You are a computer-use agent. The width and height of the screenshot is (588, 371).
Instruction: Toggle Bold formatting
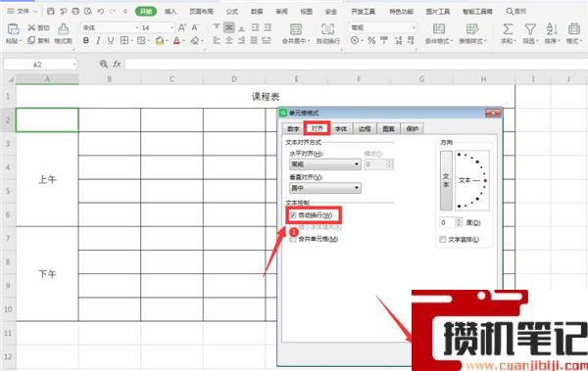pyautogui.click(x=86, y=40)
